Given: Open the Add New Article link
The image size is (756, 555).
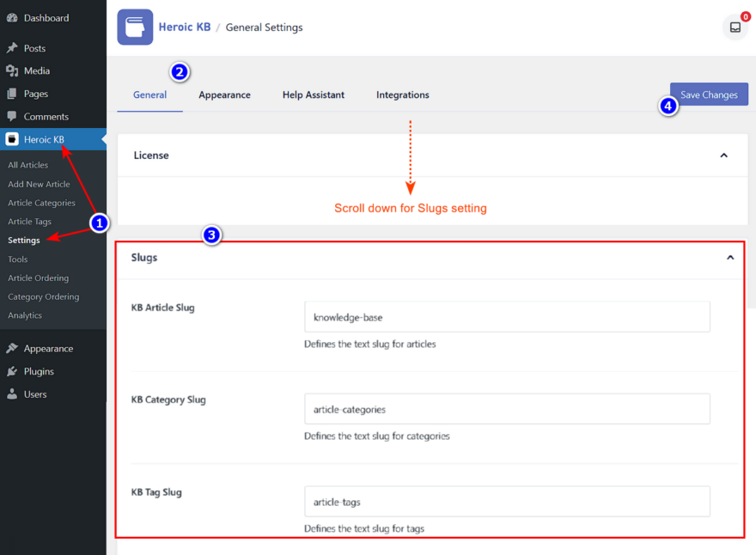Looking at the screenshot, I should point(39,184).
